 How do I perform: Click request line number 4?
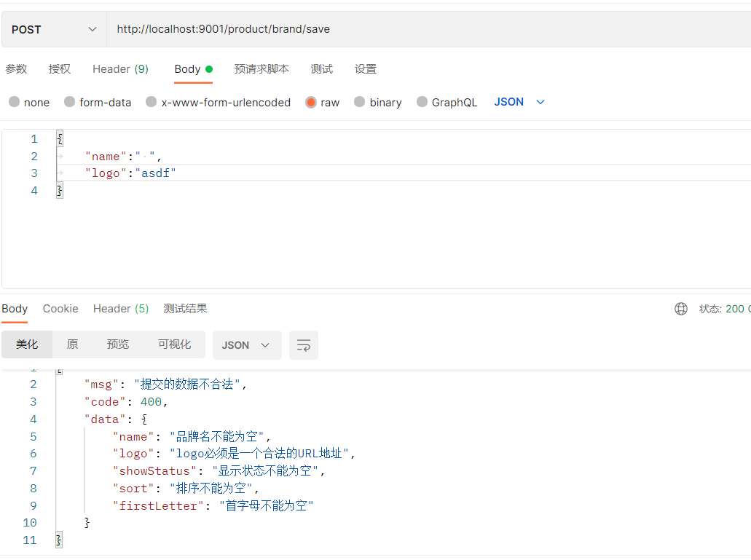(34, 191)
